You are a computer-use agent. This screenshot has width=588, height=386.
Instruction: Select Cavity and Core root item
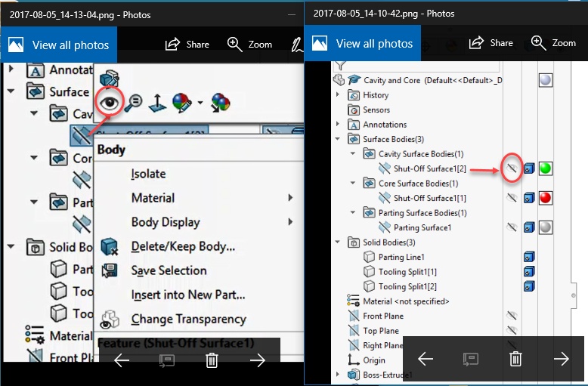tap(433, 80)
